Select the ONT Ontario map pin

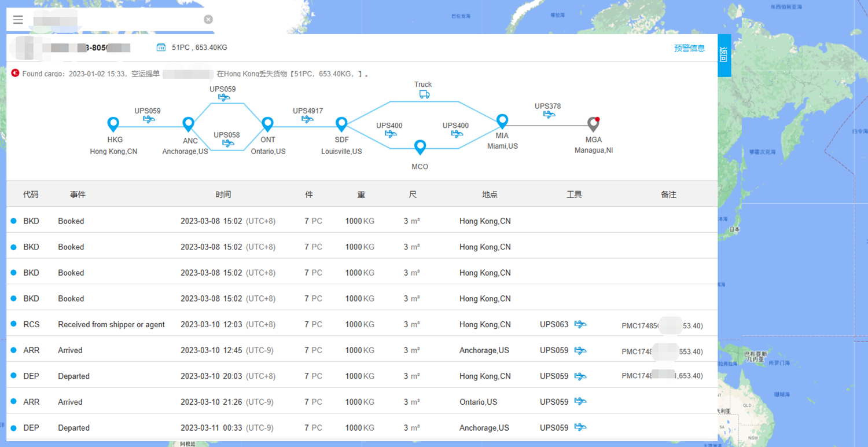(x=267, y=124)
